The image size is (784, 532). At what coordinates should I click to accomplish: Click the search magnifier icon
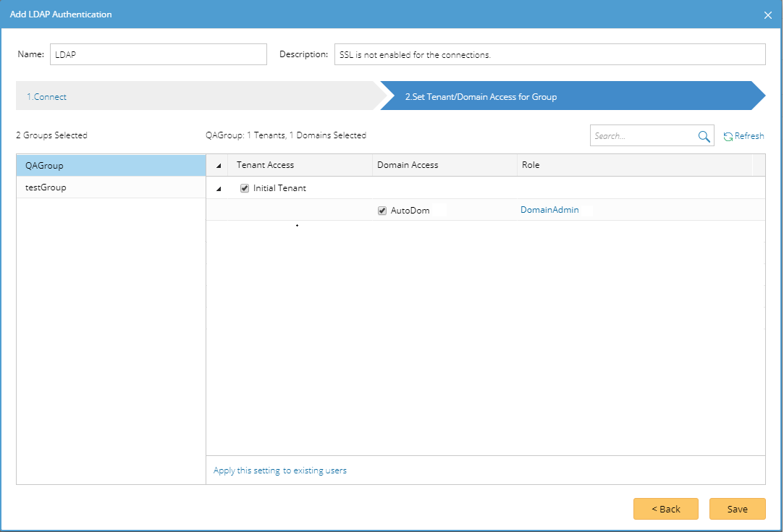click(704, 136)
